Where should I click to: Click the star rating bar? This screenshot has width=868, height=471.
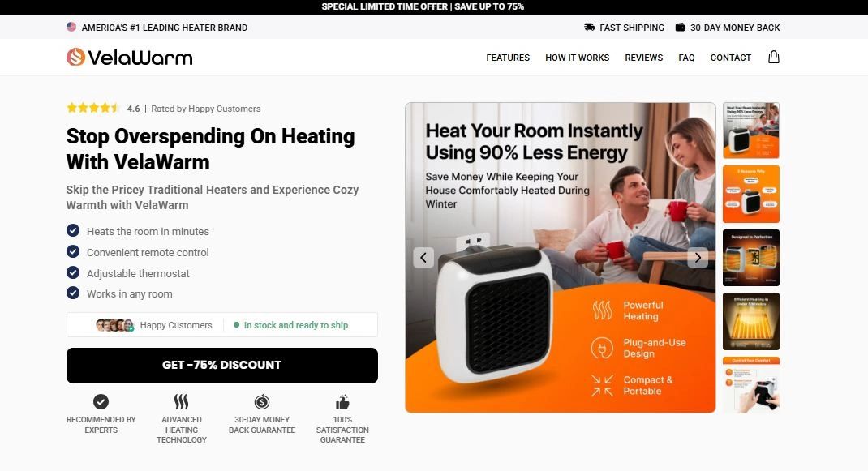(x=93, y=108)
